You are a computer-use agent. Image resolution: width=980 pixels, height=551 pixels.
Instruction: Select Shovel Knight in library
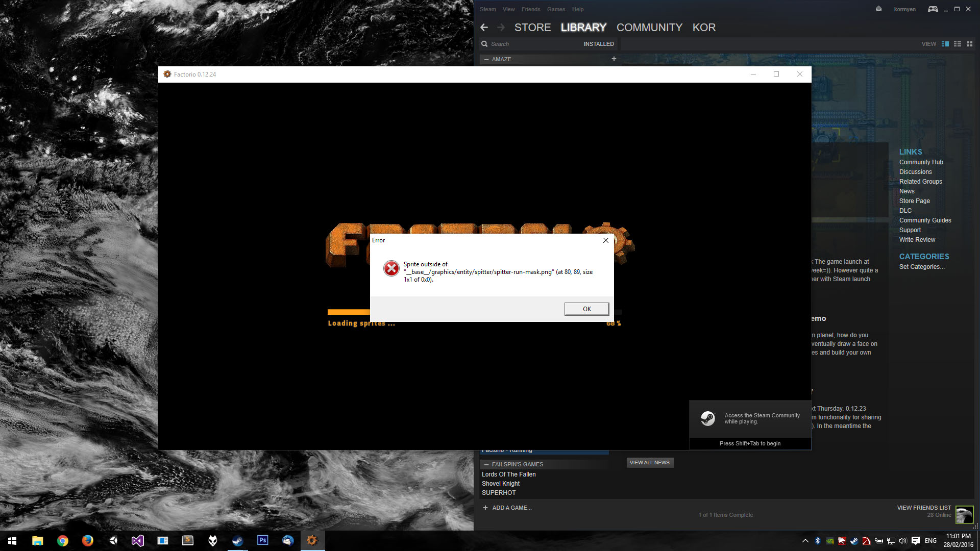500,484
